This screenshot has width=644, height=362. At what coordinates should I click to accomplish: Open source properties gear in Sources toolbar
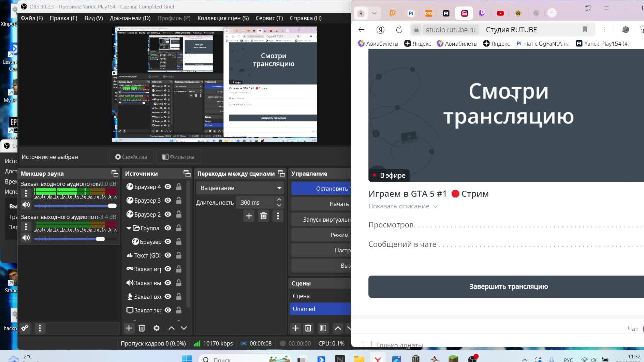[156, 328]
